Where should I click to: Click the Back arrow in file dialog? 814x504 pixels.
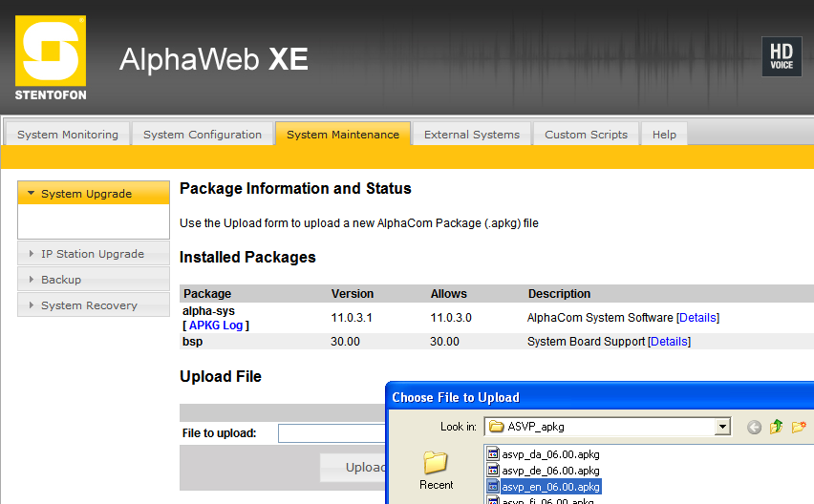754,427
